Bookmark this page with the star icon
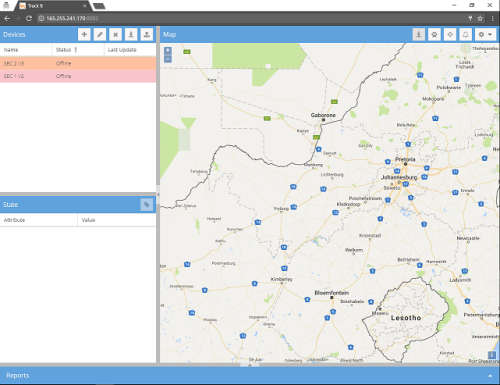This screenshot has height=385, width=500. 480,18
